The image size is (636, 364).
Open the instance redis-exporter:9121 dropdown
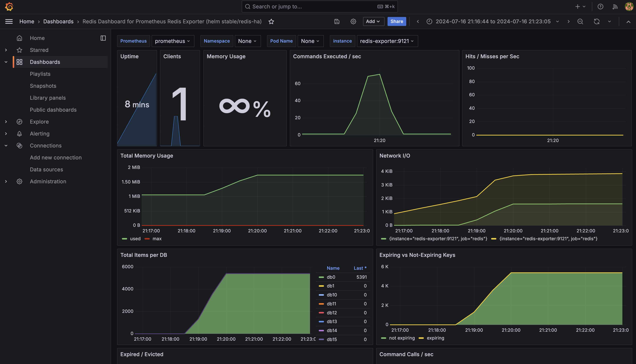(387, 41)
